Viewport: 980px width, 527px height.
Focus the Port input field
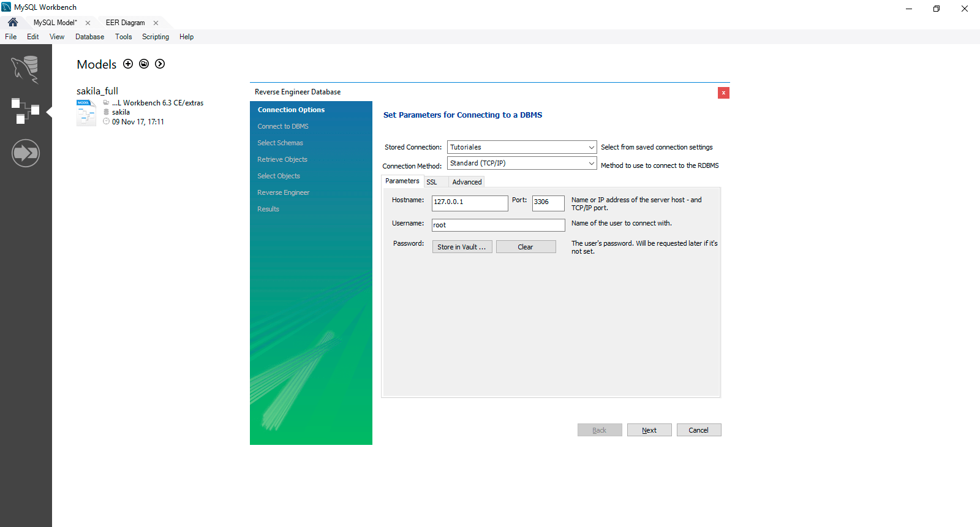click(x=548, y=203)
